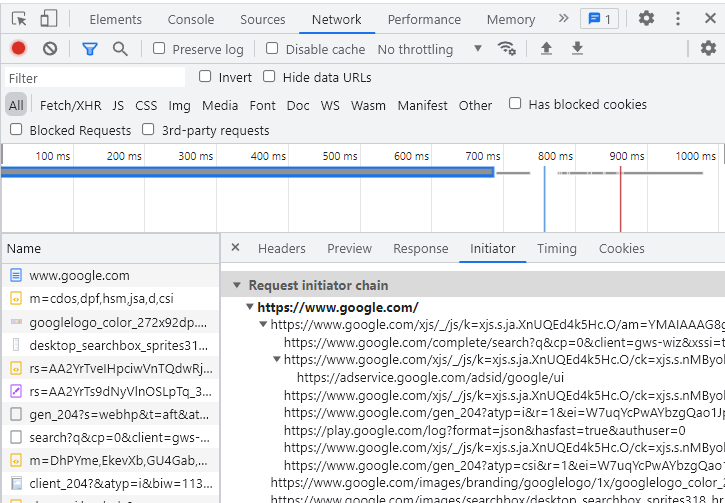Select the client_204?&atyp=i request
Image resolution: width=725 pixels, height=503 pixels.
click(111, 484)
